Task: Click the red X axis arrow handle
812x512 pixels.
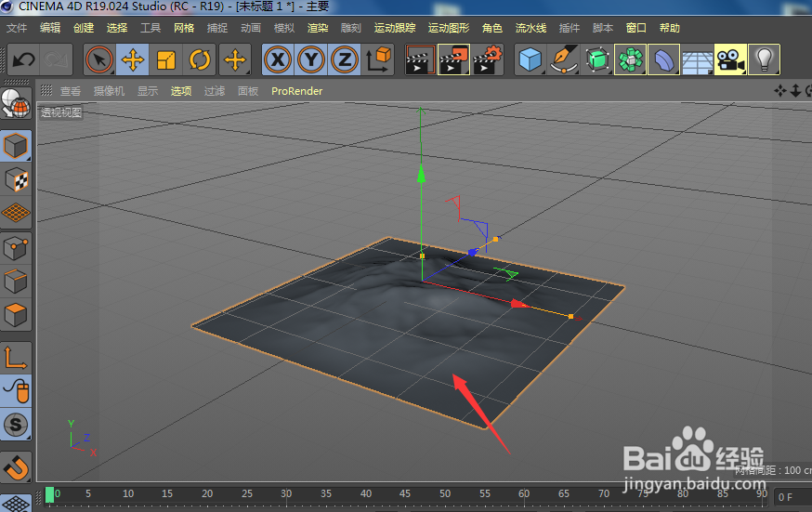Action: (x=519, y=304)
